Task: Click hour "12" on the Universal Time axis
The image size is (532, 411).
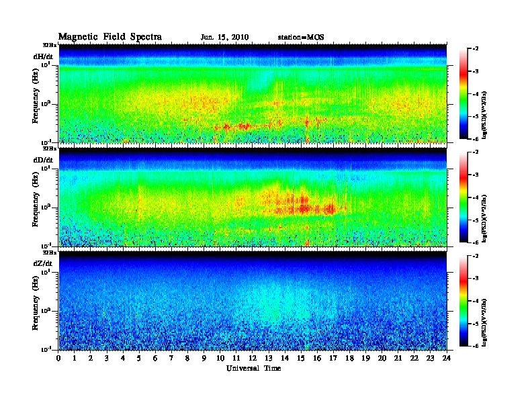Action: tap(253, 359)
